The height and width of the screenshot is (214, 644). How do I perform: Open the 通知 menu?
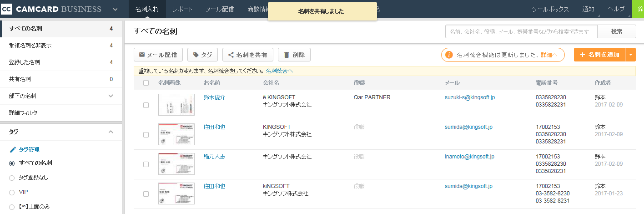[588, 9]
